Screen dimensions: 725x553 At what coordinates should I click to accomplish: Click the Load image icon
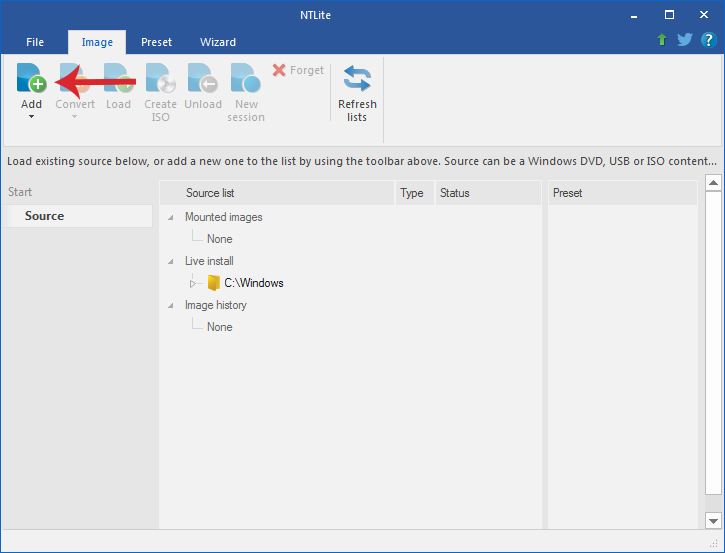(x=118, y=78)
